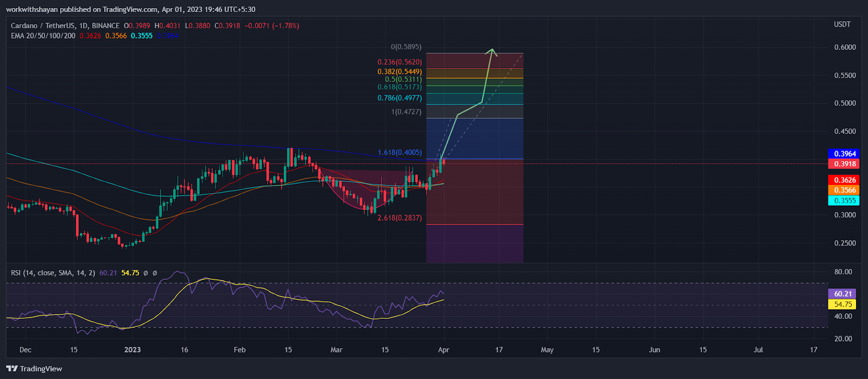868x379 pixels.
Task: Click the 16 label on time axis
Action: (184, 350)
